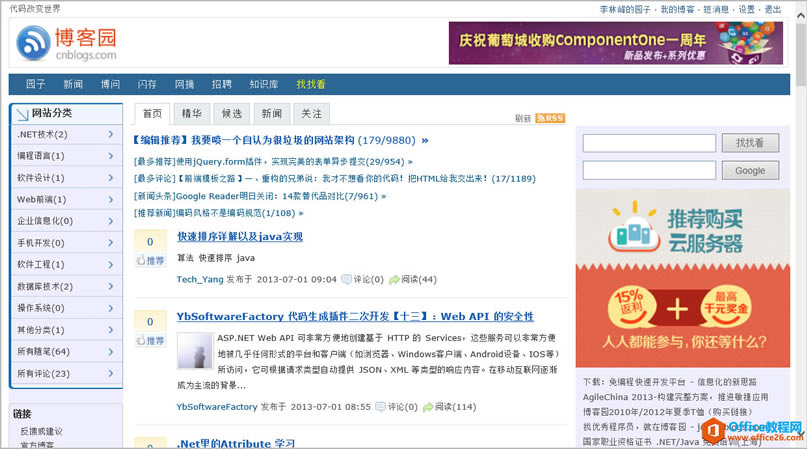Click the orange RSS icon button
The width and height of the screenshot is (807, 449).
point(550,118)
